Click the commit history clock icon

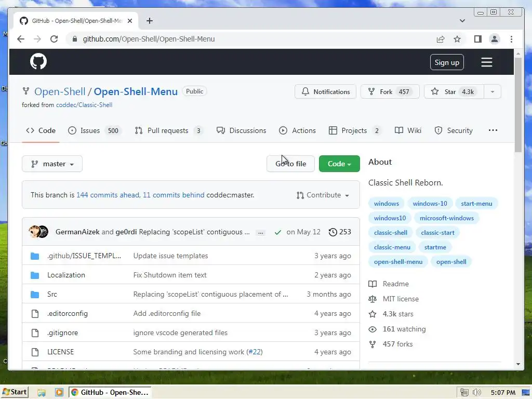333,232
